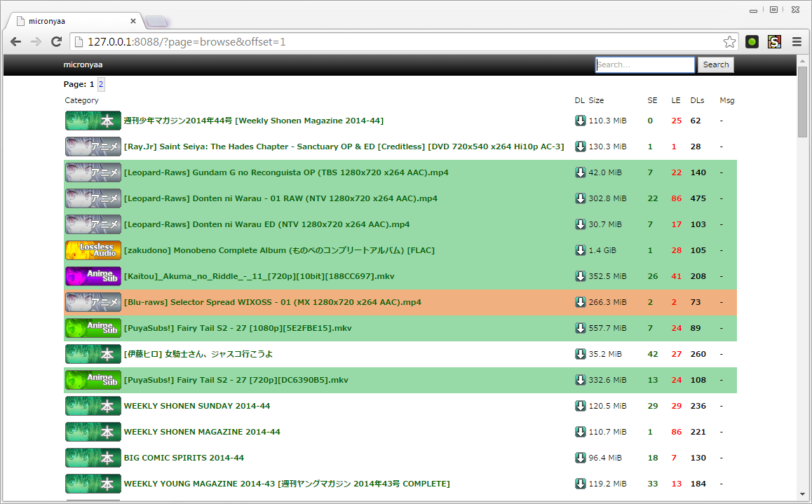Open Weekly Shonen Magazine 2014-44 Japanese title link

tap(254, 121)
